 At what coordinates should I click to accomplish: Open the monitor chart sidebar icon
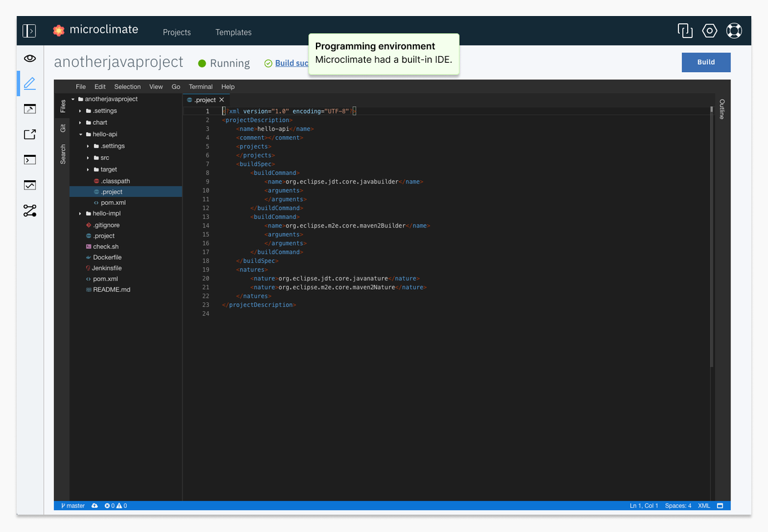pos(29,185)
